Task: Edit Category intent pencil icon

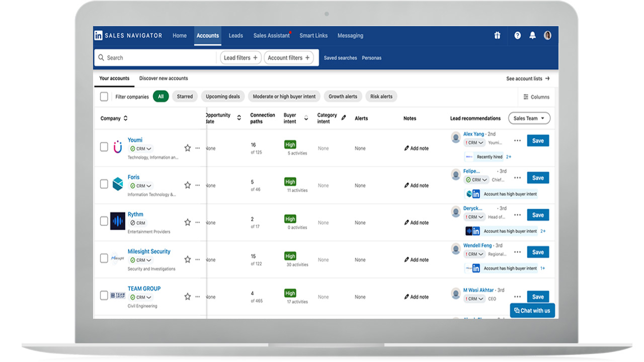Action: (x=344, y=118)
